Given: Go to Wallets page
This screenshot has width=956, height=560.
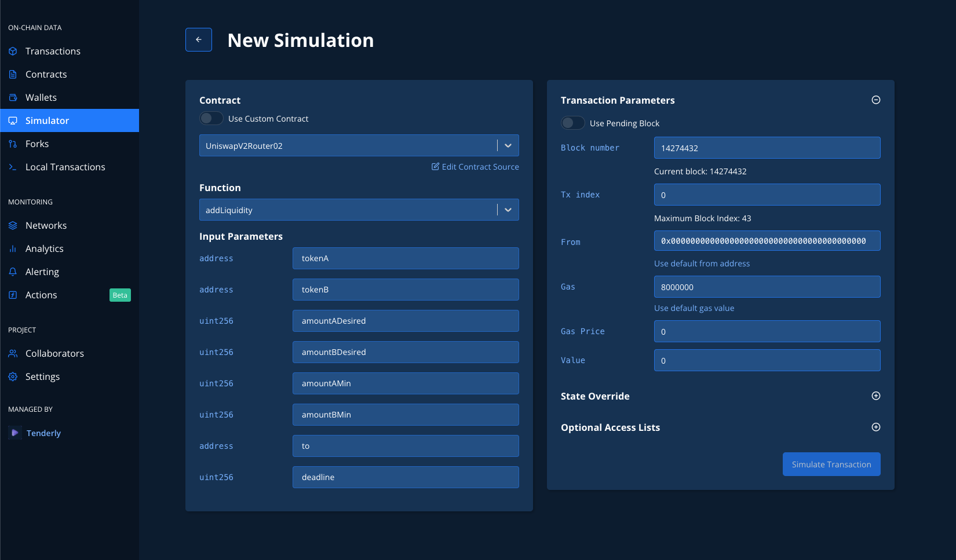Looking at the screenshot, I should point(70,97).
